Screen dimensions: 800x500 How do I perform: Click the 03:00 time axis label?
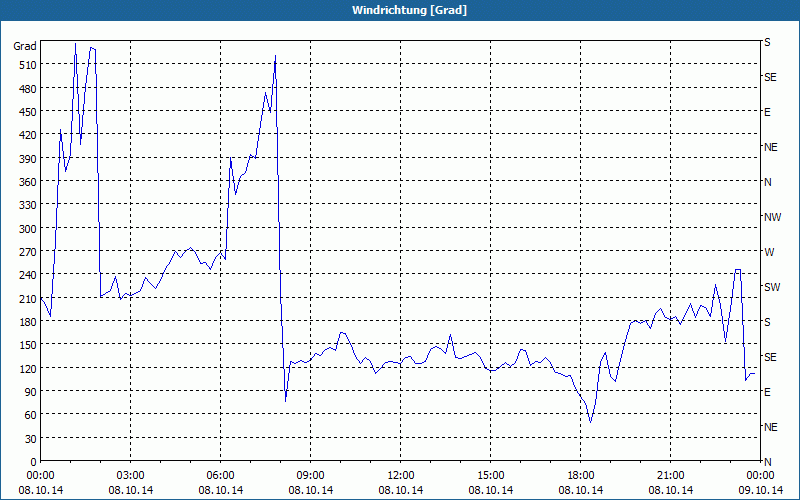[131, 476]
